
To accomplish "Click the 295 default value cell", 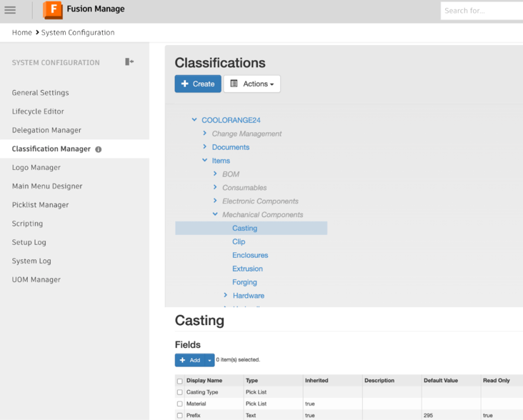I will 428,415.
